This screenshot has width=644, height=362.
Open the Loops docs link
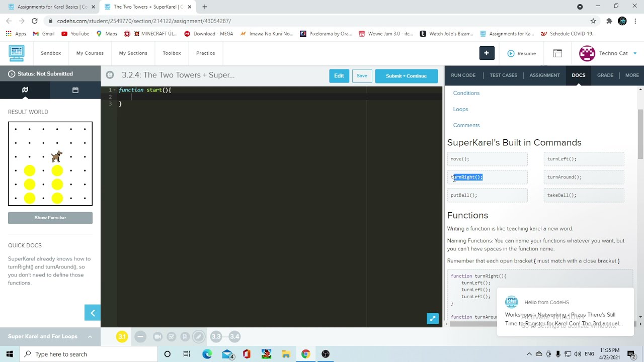click(460, 109)
